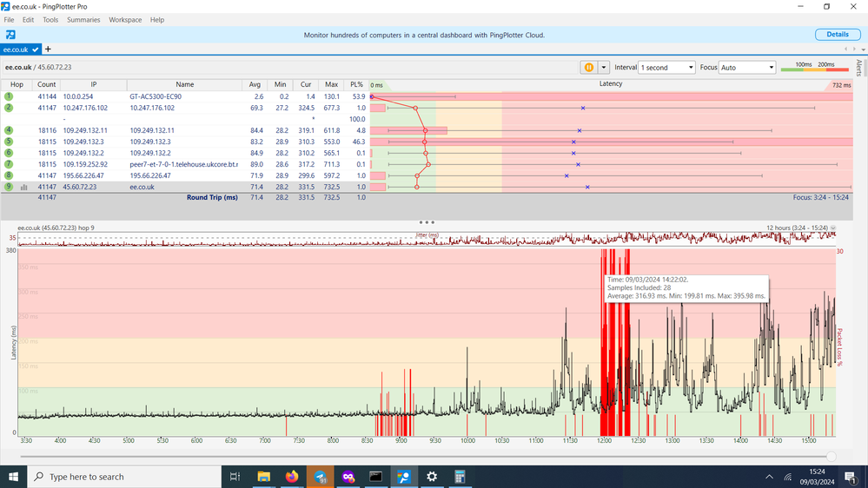Select the peer7-et-7-0-1.telehouse.ukcore.bt row name
This screenshot has height=488, width=868.
pyautogui.click(x=184, y=164)
